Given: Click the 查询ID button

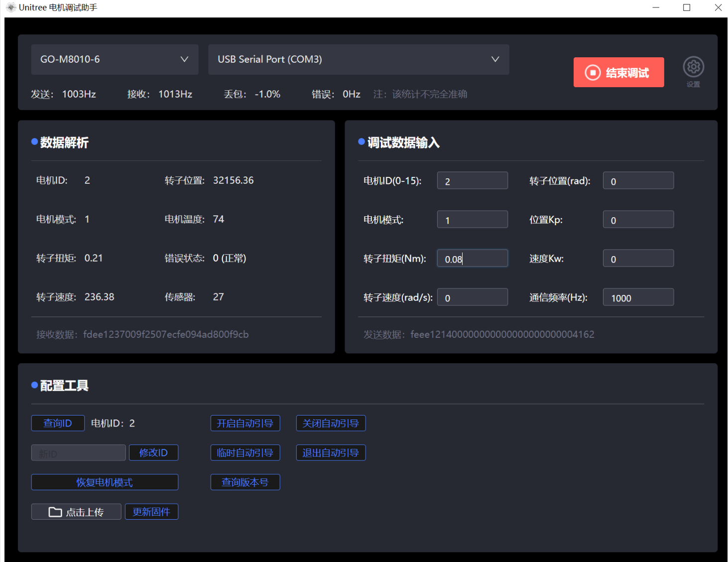Looking at the screenshot, I should pyautogui.click(x=58, y=423).
